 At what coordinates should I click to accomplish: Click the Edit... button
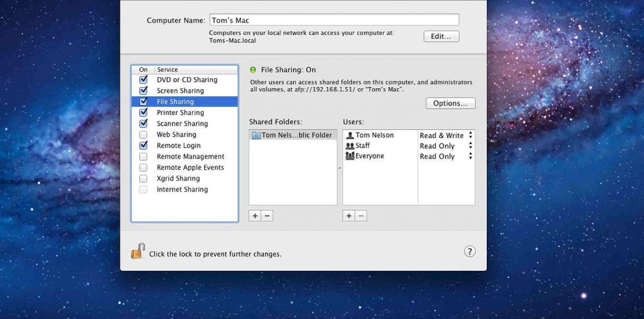tap(441, 37)
